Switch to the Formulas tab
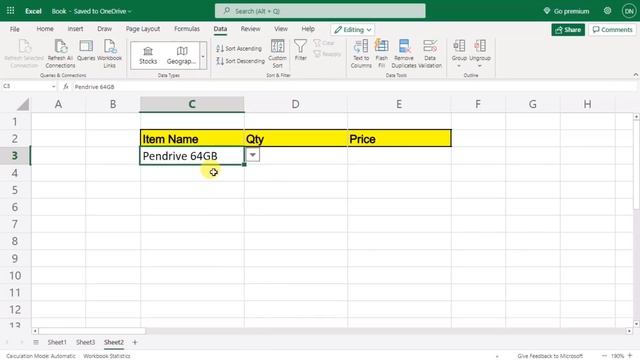Screen dimensions: 640x360 (x=187, y=29)
